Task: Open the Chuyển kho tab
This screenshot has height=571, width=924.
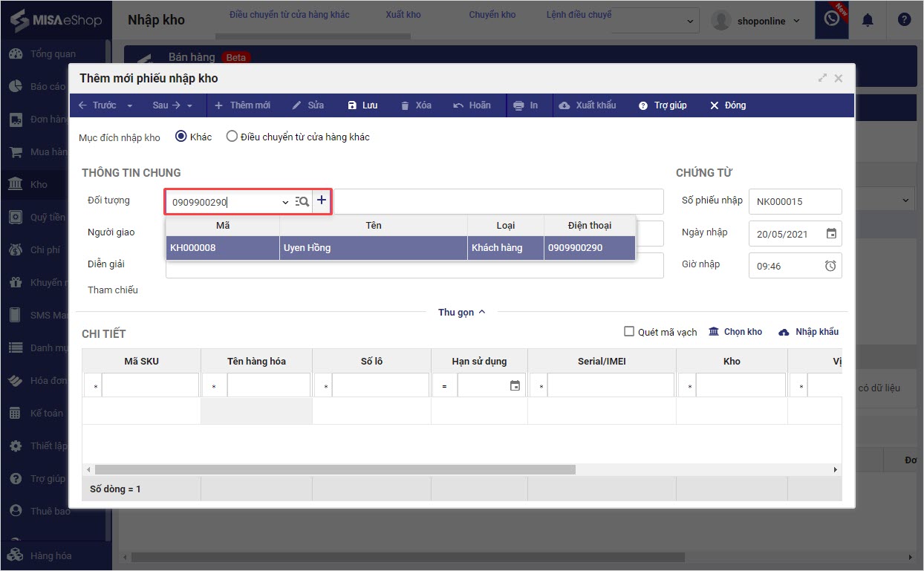Action: 492,15
